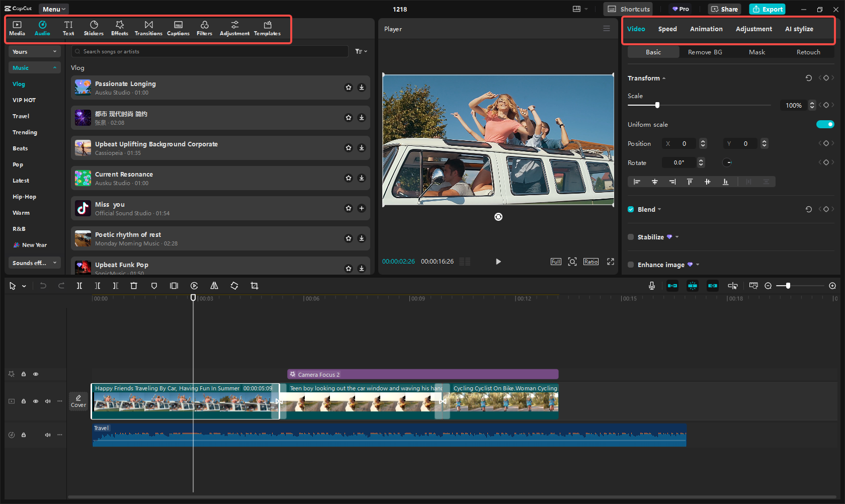
Task: Open the music filter sort dropdown
Action: coord(361,51)
